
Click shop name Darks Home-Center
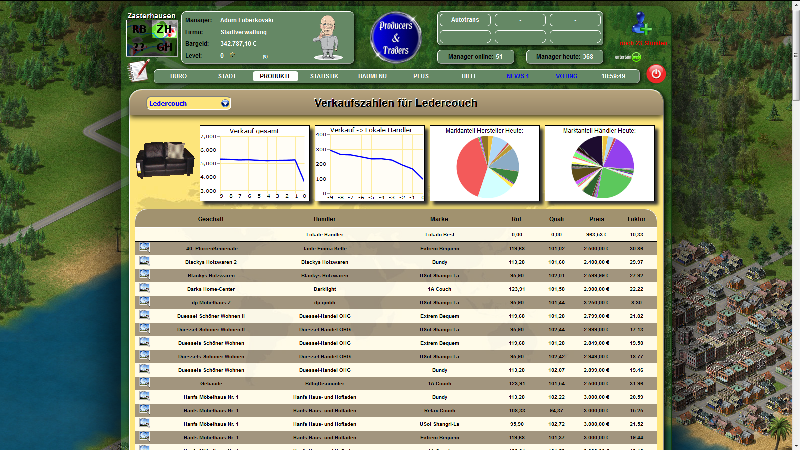(x=211, y=289)
